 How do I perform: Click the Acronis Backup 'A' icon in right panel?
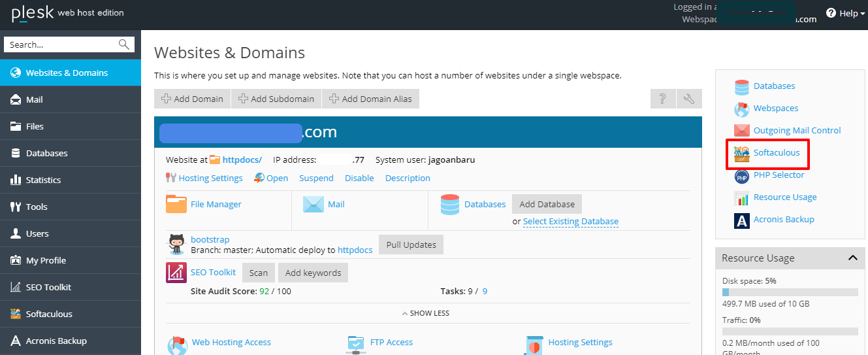(x=742, y=220)
